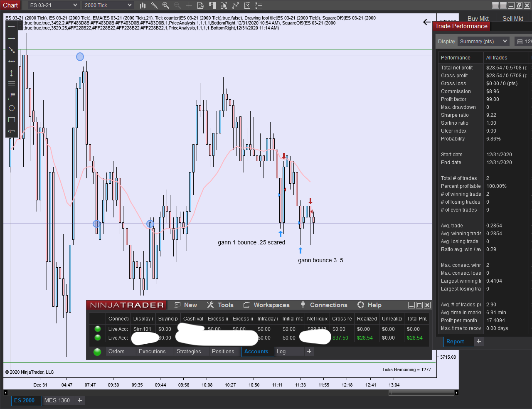Toggle the Chart Trader icon
532x409 pixels.
click(212, 5)
